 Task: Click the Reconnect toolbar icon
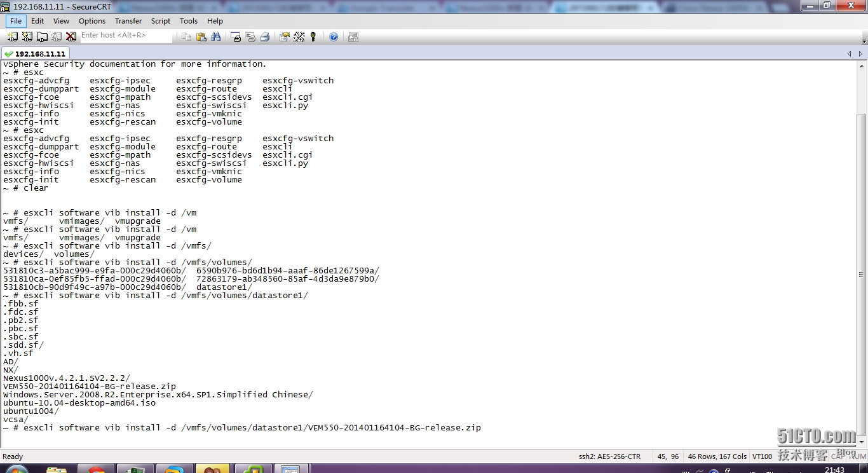click(57, 37)
